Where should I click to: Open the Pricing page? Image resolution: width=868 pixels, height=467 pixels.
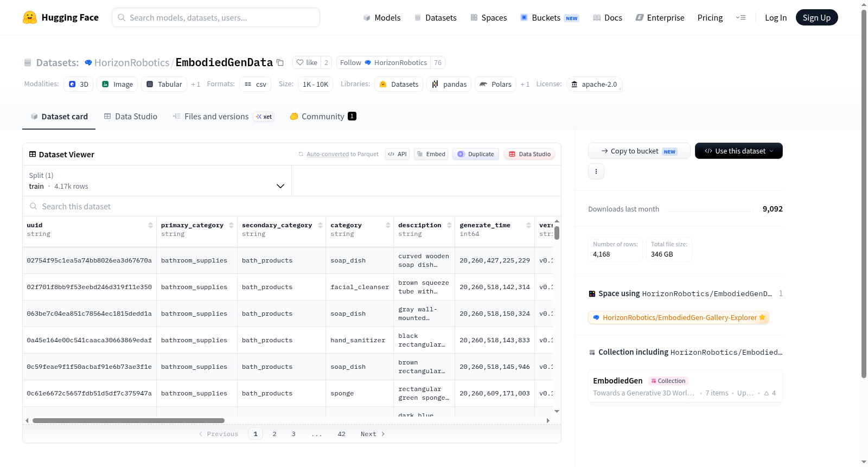[x=710, y=17]
